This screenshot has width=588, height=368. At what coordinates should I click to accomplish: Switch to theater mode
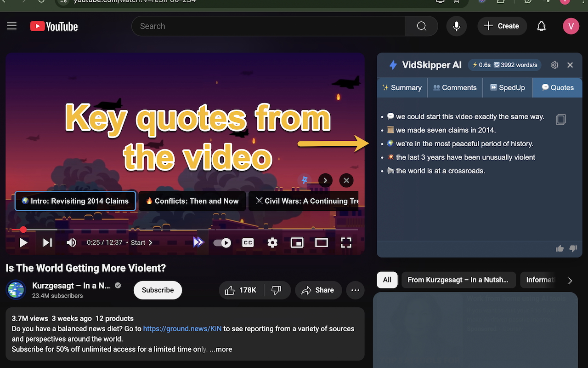[x=322, y=242]
